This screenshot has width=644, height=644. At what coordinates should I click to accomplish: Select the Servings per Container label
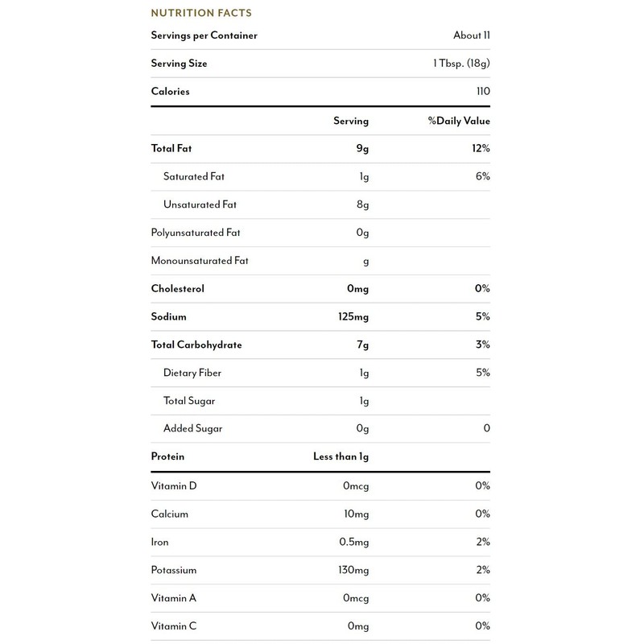[204, 35]
